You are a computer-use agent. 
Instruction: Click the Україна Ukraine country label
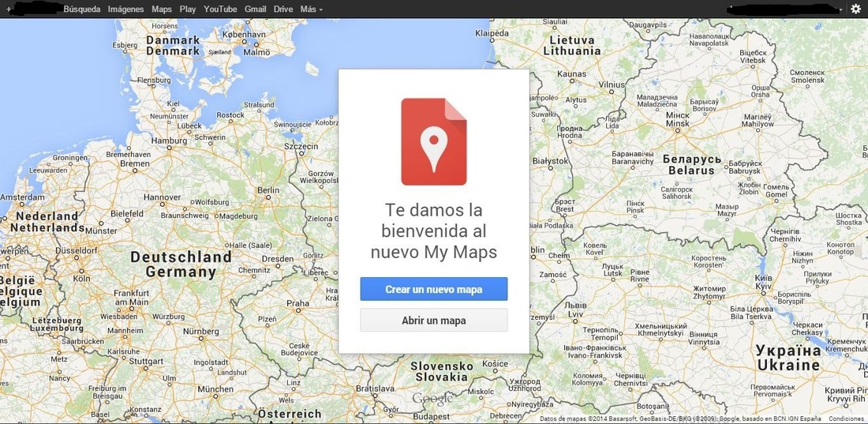(788, 358)
